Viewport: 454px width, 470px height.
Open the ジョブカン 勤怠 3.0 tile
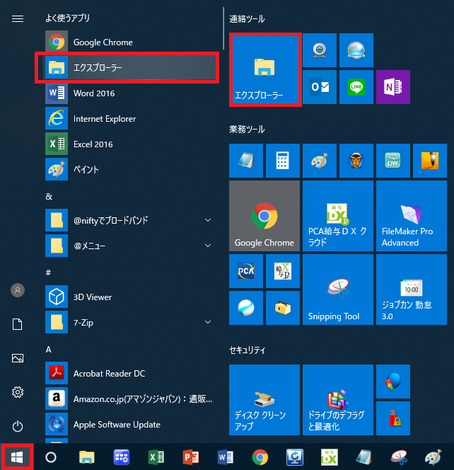(411, 289)
